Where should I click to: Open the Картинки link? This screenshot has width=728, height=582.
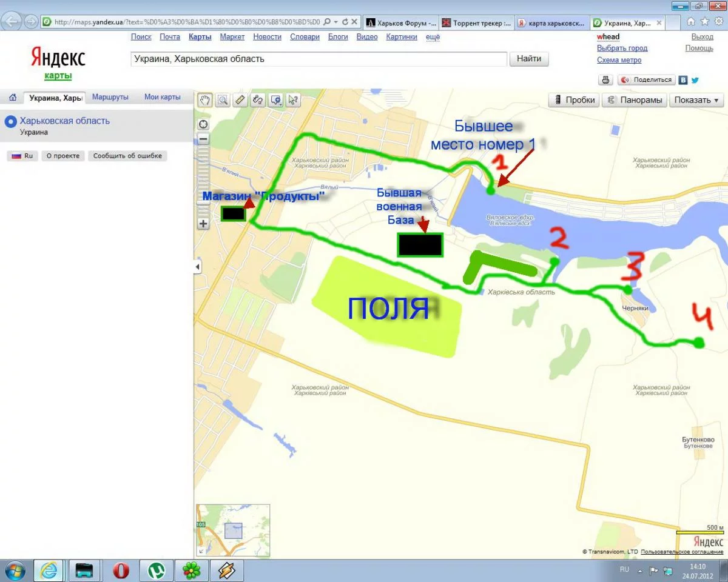tap(402, 37)
